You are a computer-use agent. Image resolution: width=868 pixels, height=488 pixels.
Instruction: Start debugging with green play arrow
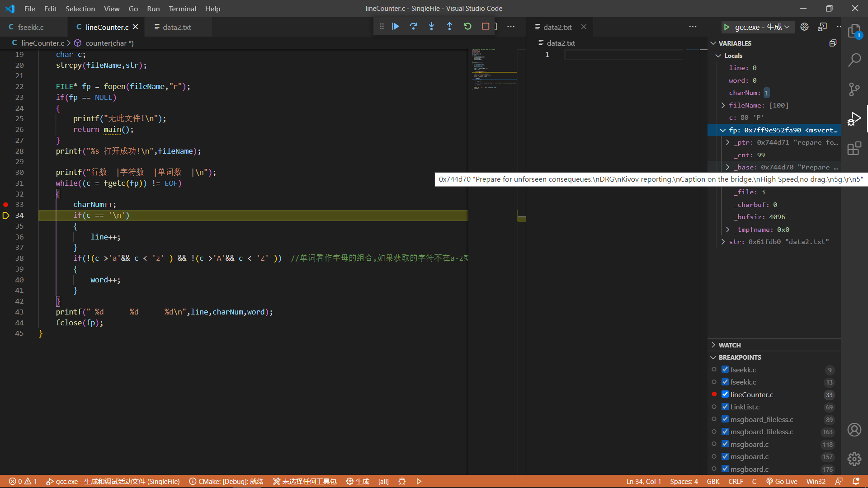coord(726,27)
